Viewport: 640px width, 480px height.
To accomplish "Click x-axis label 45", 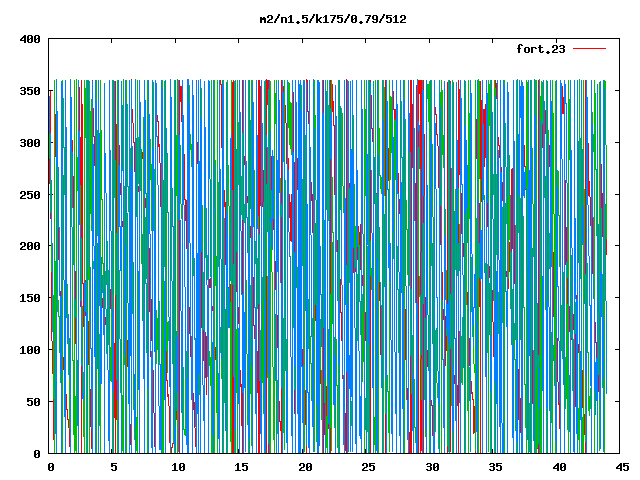I will tap(622, 467).
